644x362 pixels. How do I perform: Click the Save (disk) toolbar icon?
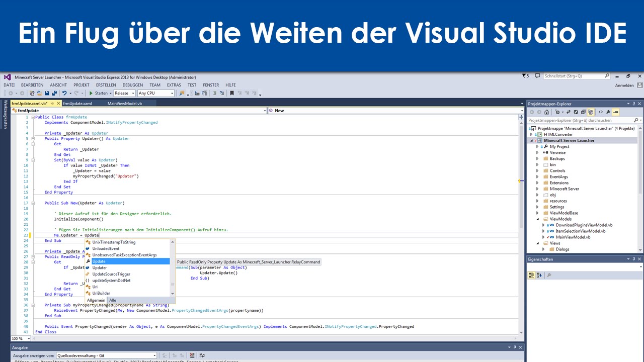tap(47, 93)
